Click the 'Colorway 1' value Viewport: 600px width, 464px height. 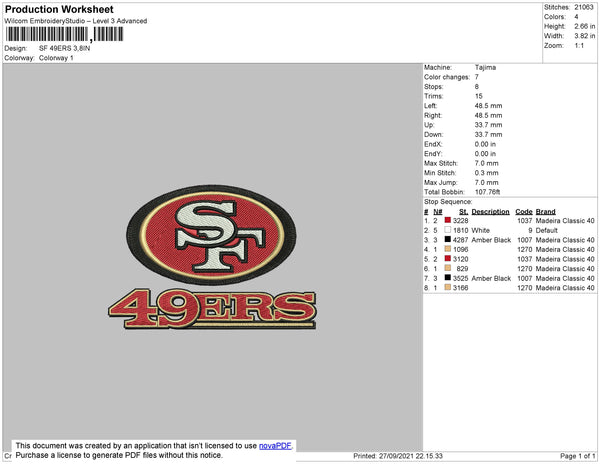point(56,58)
